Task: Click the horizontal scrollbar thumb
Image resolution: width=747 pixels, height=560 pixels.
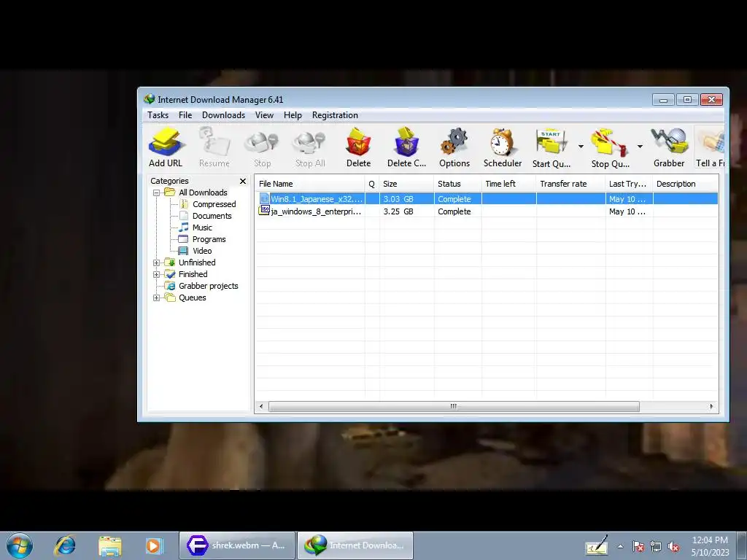Action: pos(454,406)
